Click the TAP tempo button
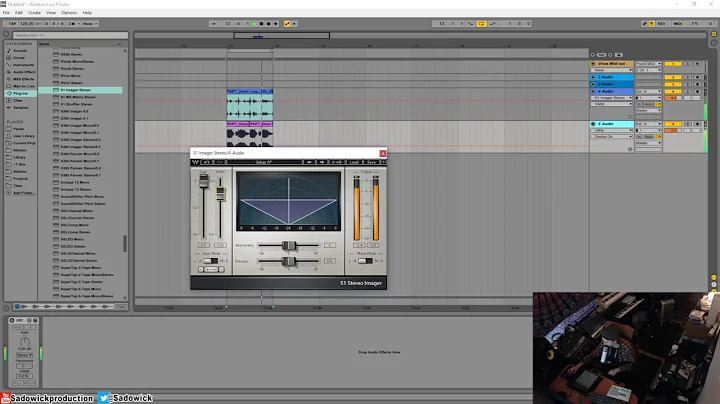 [x=12, y=23]
